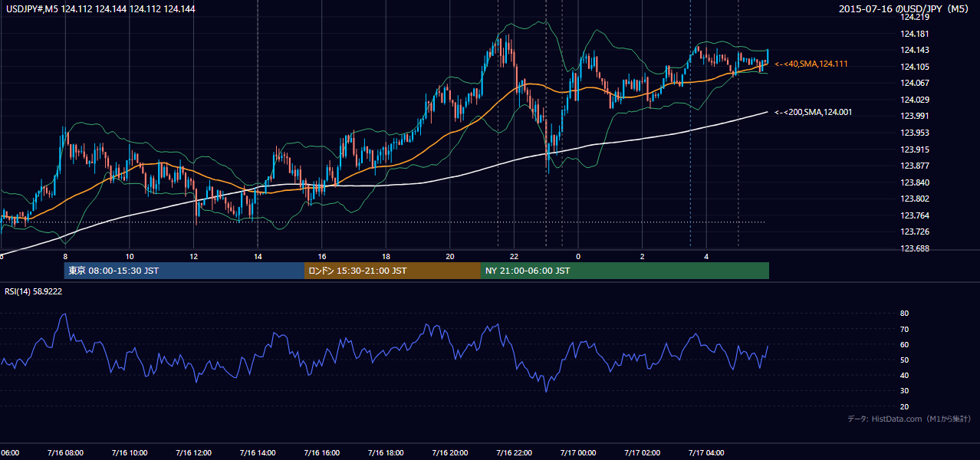The image size is (980, 460).
Task: Click RSI scale value 20
Action: point(904,407)
